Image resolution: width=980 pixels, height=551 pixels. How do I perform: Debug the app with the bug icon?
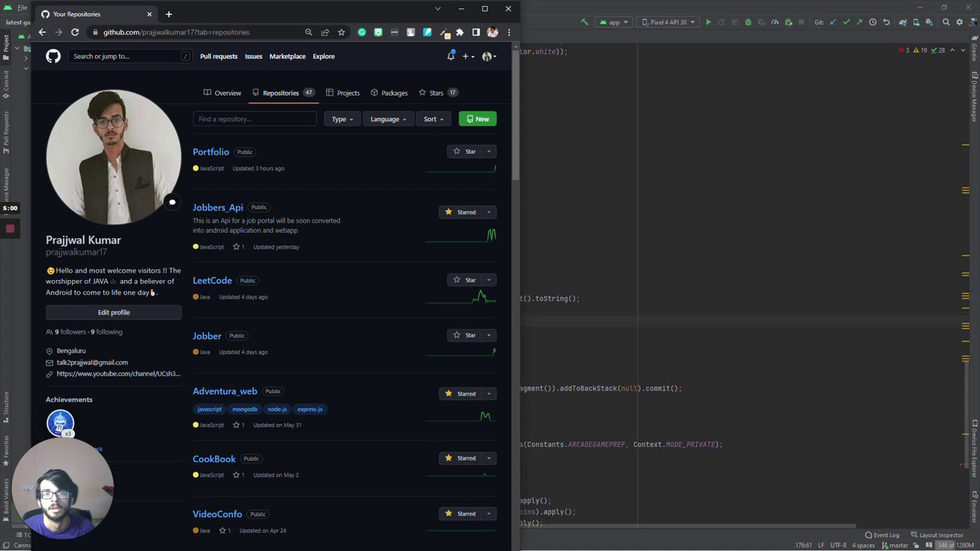748,22
